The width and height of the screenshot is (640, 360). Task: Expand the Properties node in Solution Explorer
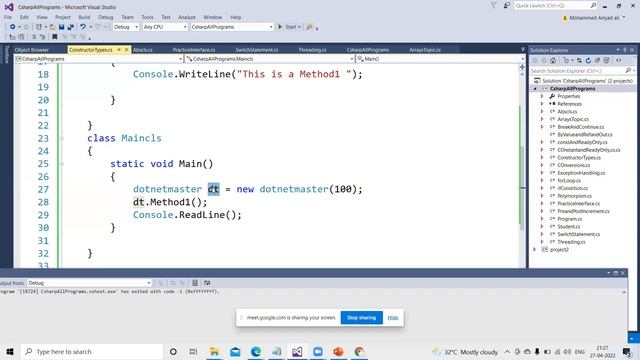(542, 96)
